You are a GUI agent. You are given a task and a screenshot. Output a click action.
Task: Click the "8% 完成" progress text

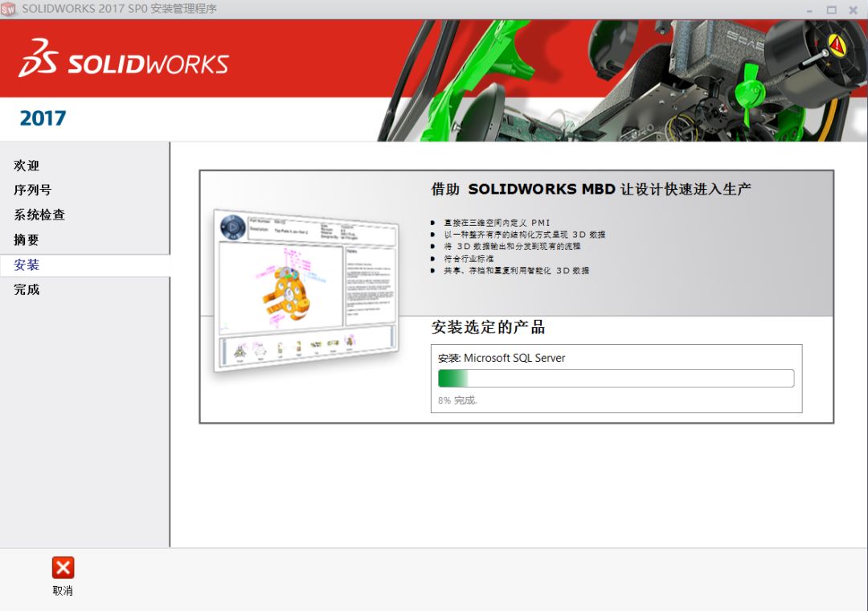[457, 400]
